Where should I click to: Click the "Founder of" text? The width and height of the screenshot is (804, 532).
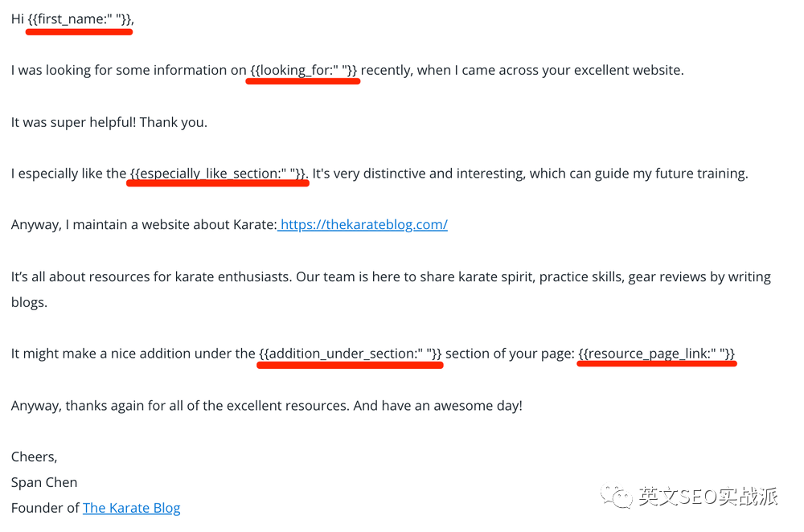(45, 508)
